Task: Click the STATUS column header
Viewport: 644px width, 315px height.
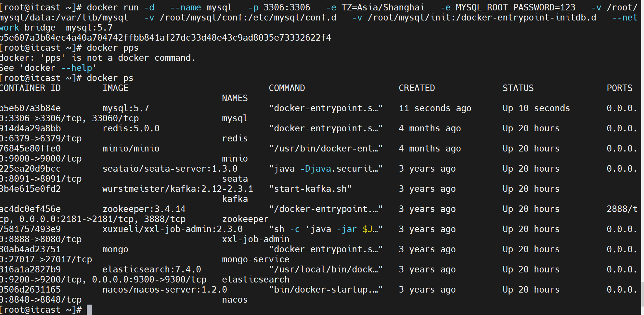Action: pyautogui.click(x=518, y=88)
